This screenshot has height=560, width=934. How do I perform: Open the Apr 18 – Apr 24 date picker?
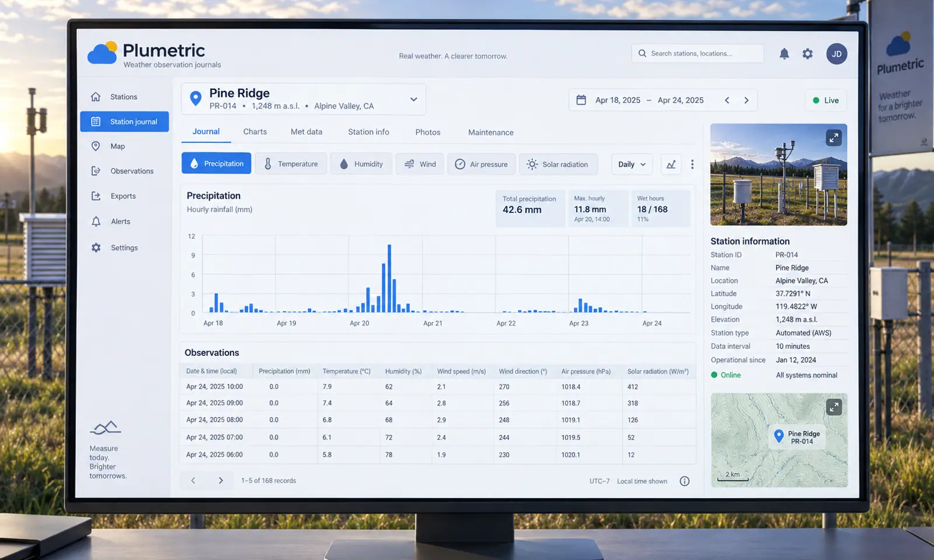(663, 100)
